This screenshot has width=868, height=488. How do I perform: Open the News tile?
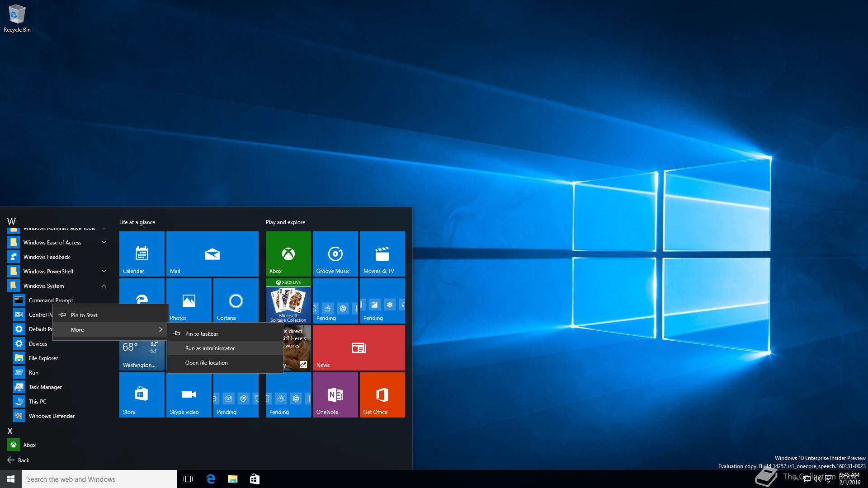coord(359,347)
